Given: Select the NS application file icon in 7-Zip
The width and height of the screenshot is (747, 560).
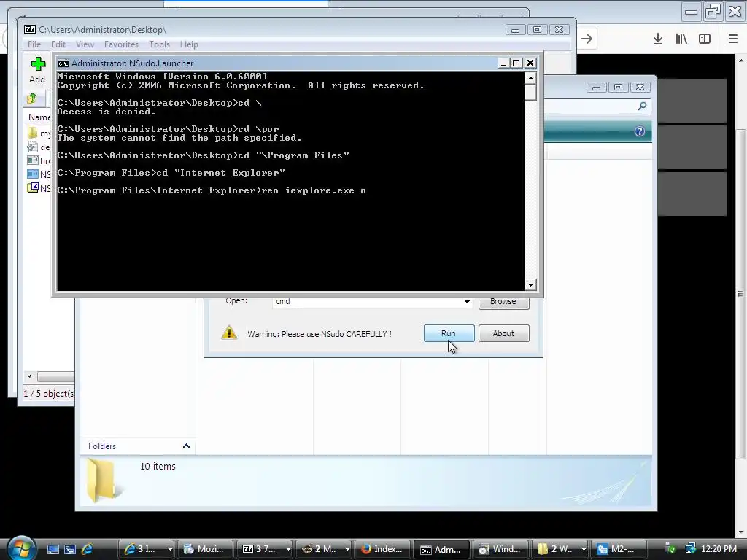Looking at the screenshot, I should coord(32,174).
